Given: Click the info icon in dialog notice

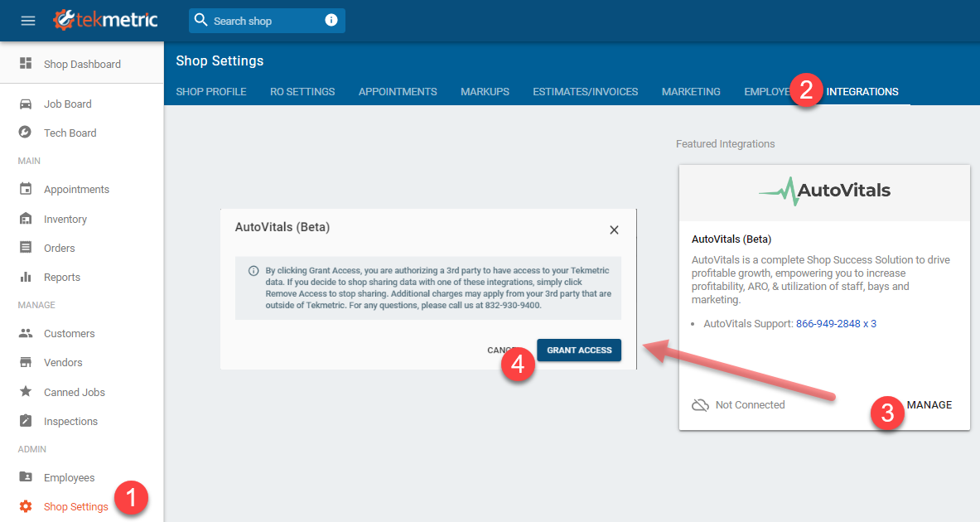Looking at the screenshot, I should (x=253, y=271).
